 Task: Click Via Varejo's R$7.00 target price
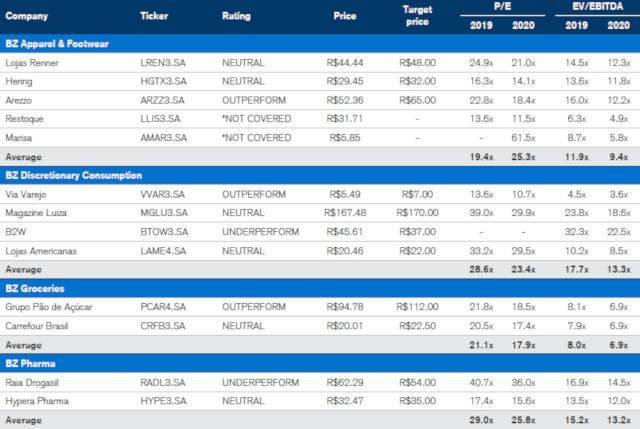coord(417,194)
